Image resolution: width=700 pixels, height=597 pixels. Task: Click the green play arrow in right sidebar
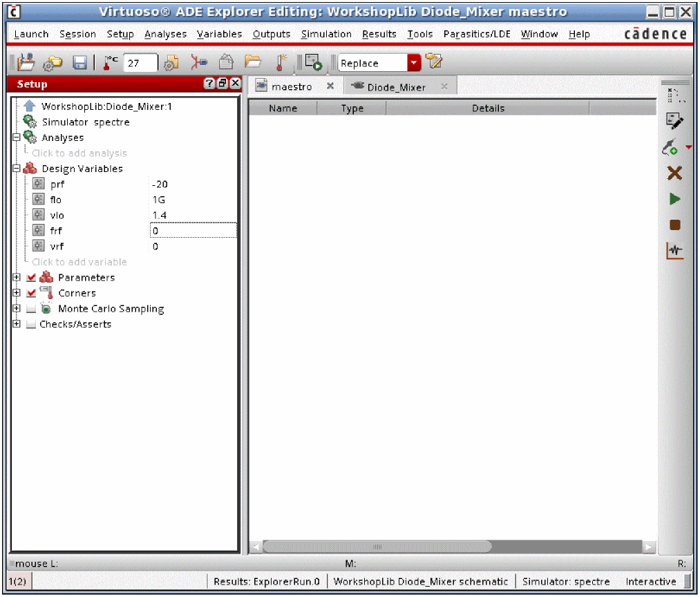click(x=674, y=200)
